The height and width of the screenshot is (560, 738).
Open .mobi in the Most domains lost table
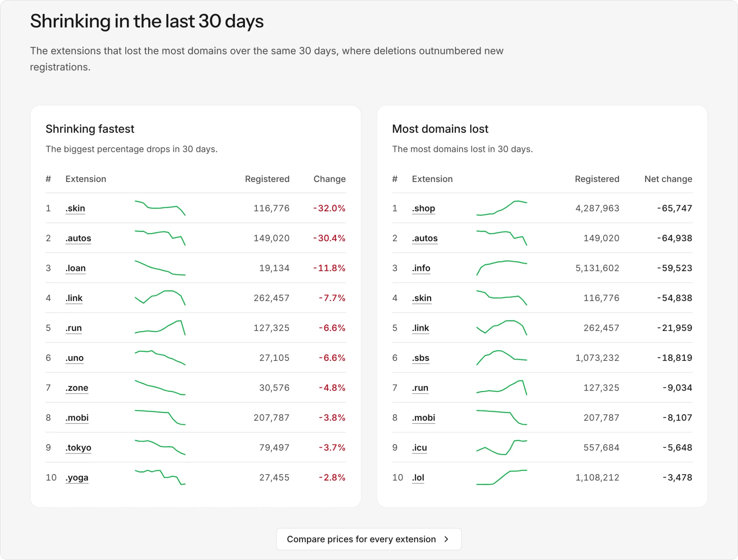(423, 418)
